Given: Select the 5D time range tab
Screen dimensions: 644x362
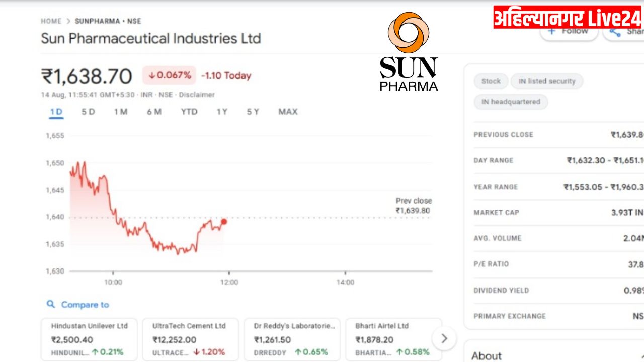Looking at the screenshot, I should [x=88, y=112].
